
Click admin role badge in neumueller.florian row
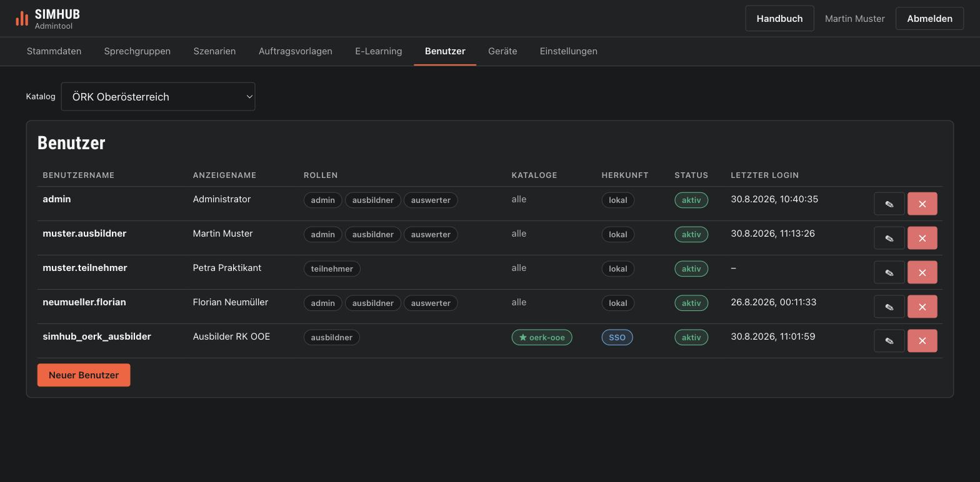coord(322,303)
